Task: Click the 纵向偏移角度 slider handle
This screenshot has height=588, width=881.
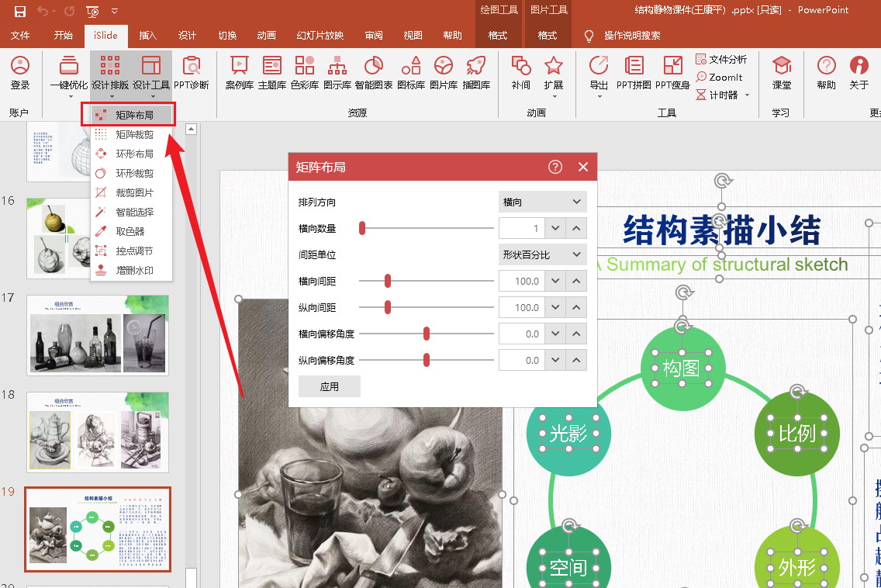Action: click(427, 361)
